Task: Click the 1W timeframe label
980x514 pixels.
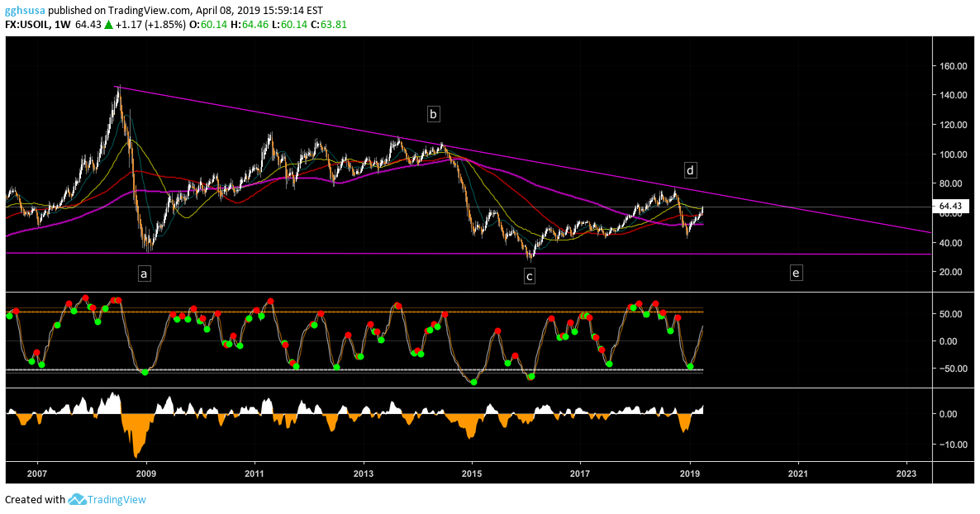Action: (64, 25)
